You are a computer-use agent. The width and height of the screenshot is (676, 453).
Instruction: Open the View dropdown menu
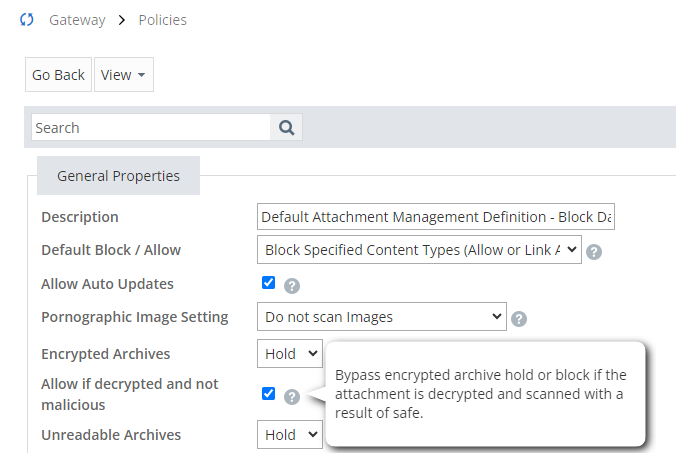coord(123,75)
